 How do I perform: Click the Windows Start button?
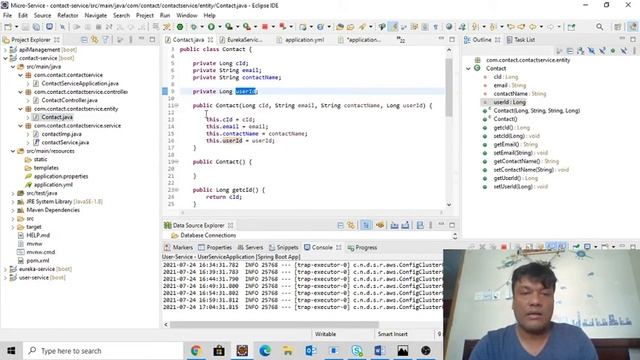click(11, 351)
